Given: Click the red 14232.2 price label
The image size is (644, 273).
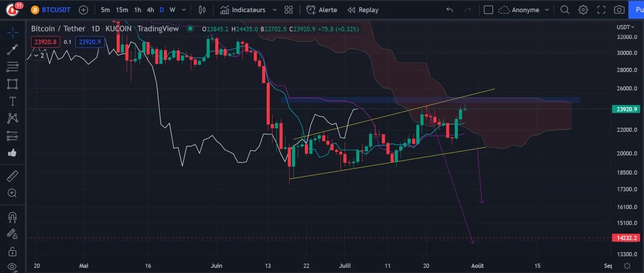Looking at the screenshot, I should (x=626, y=238).
